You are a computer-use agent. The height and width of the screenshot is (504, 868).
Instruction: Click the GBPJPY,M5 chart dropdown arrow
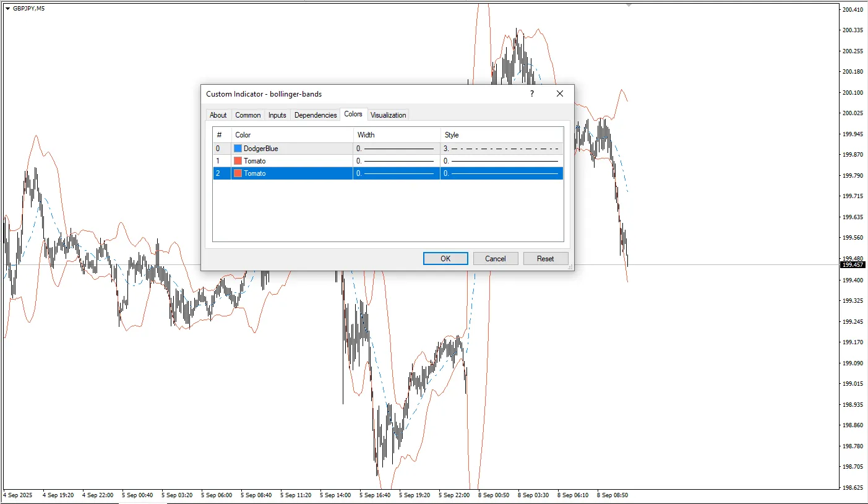tap(7, 9)
